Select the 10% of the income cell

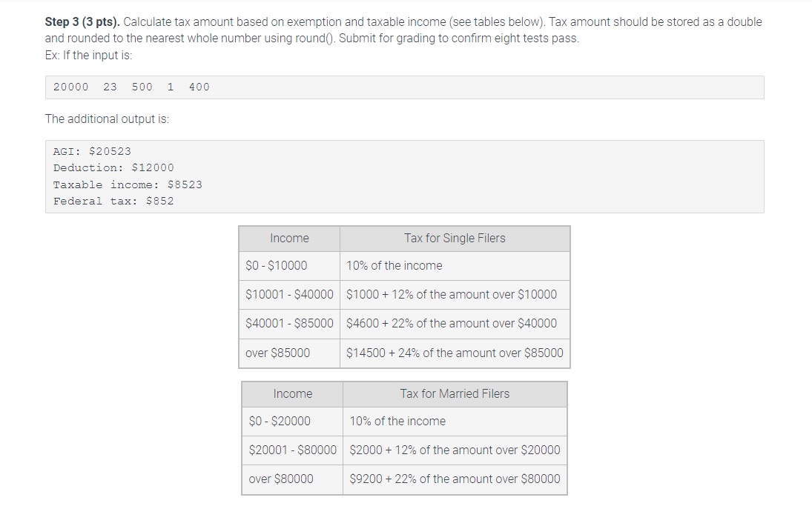point(393,265)
